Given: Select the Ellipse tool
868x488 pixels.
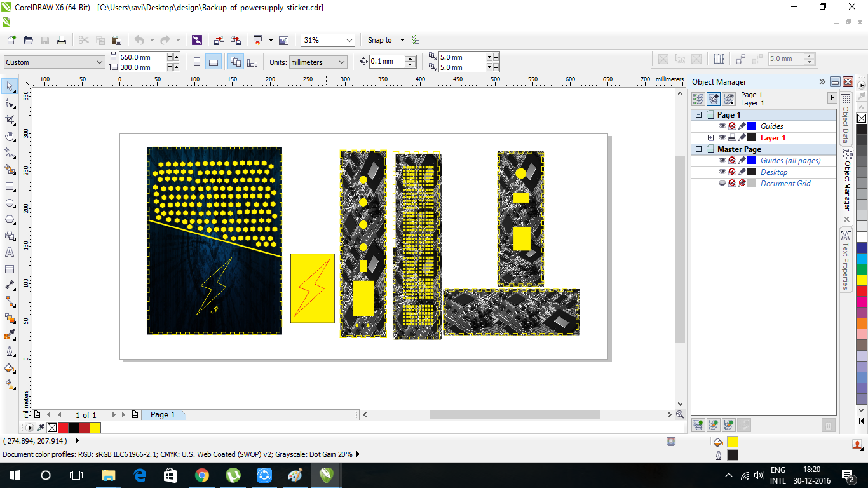Looking at the screenshot, I should pos(10,203).
